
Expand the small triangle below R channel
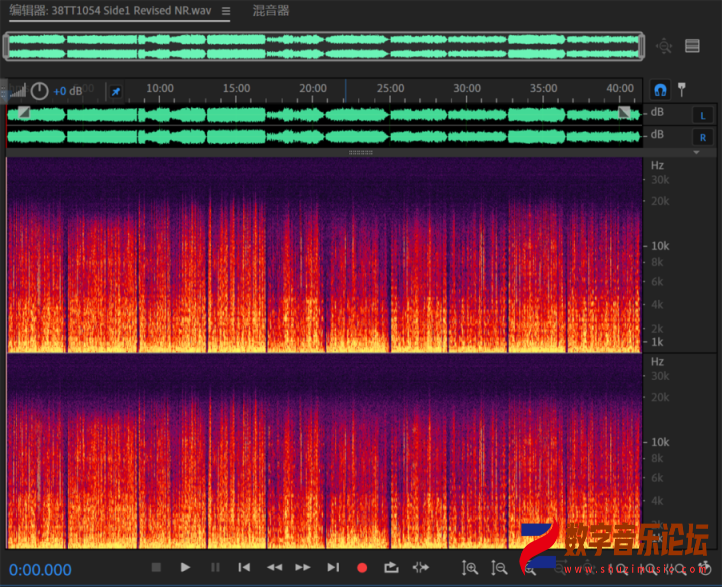(x=697, y=153)
